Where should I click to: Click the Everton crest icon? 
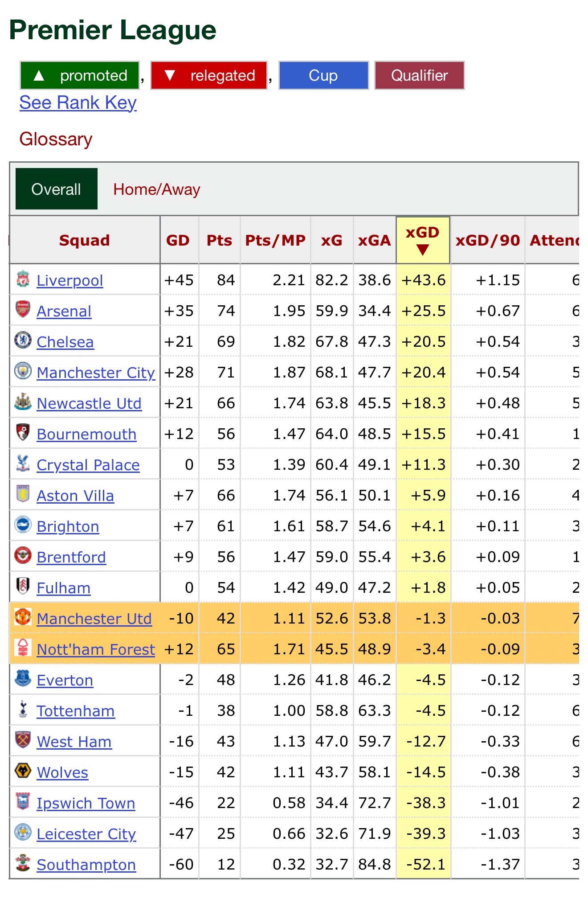pyautogui.click(x=23, y=678)
